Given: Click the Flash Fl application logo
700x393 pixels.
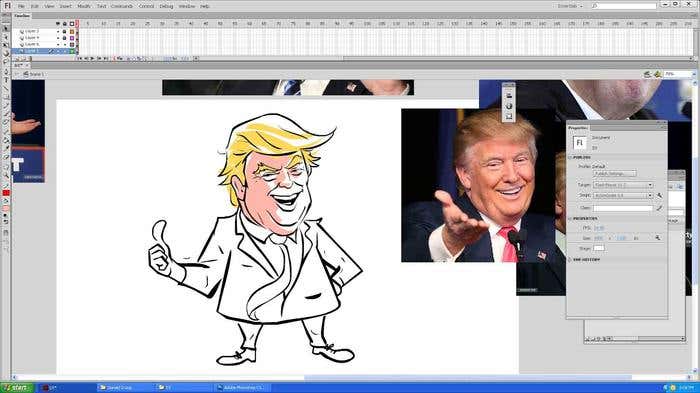Looking at the screenshot, I should [7, 6].
